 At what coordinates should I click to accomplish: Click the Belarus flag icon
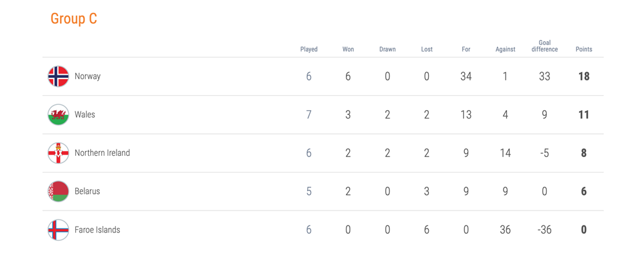[x=59, y=191]
